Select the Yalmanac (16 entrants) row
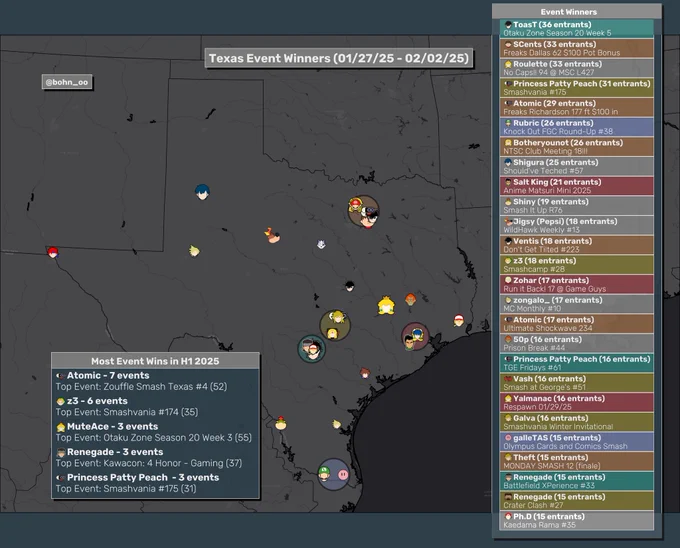The height and width of the screenshot is (548, 680). (x=577, y=402)
